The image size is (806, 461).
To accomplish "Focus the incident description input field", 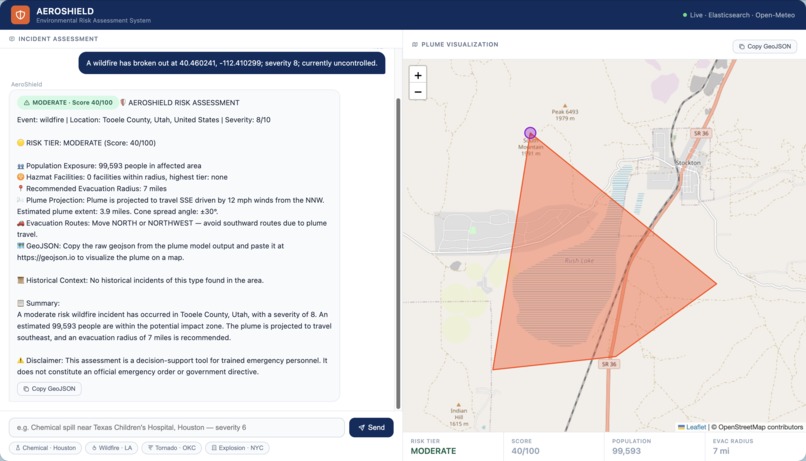I will 176,427.
